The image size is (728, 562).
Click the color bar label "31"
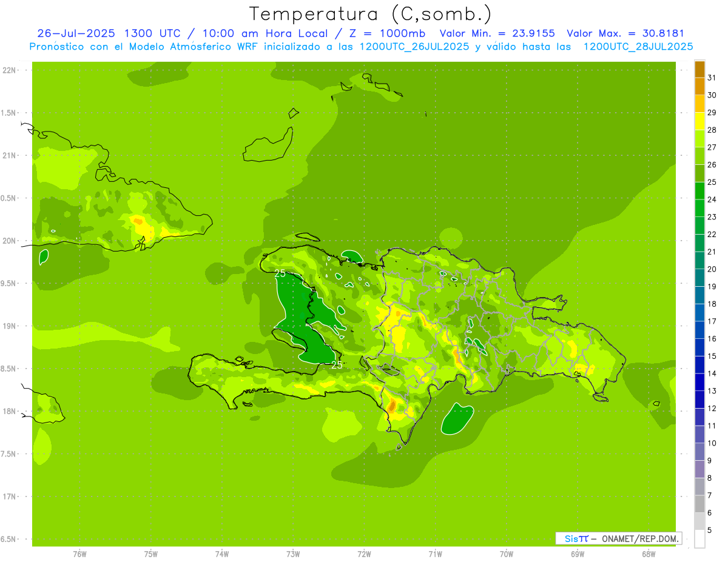click(x=712, y=78)
